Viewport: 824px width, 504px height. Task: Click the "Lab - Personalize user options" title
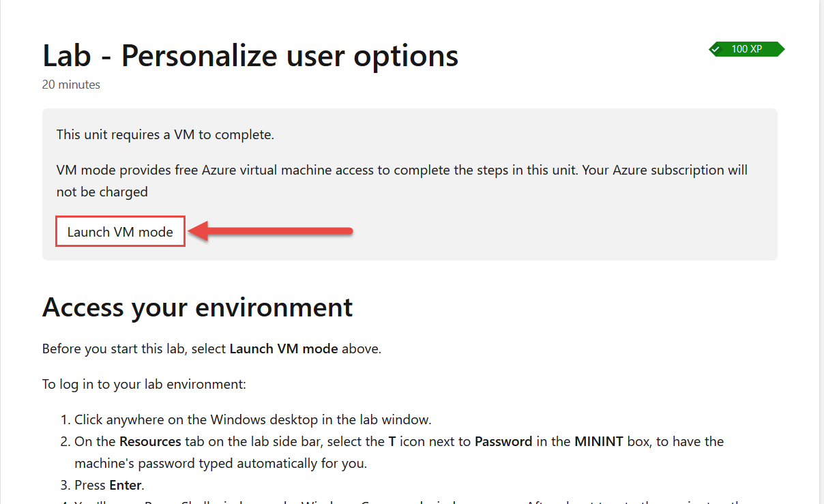pos(250,55)
